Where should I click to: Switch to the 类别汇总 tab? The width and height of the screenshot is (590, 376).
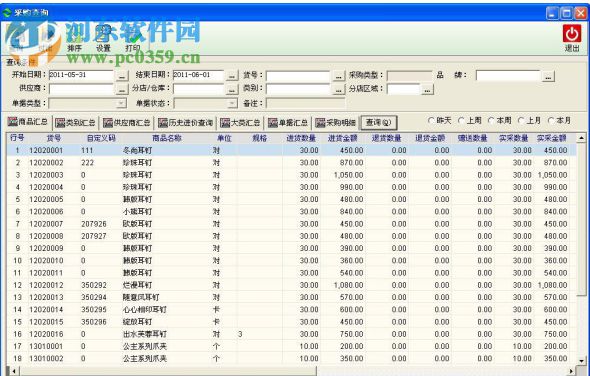[x=75, y=123]
